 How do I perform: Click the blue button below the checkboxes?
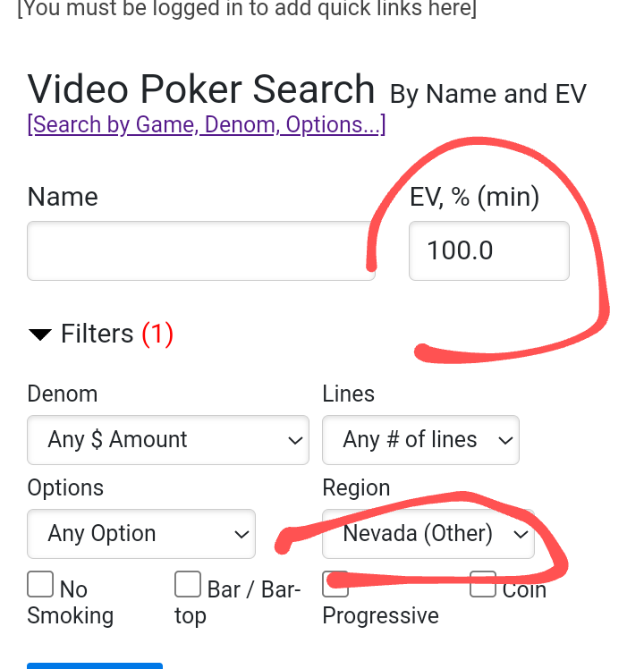(x=95, y=665)
